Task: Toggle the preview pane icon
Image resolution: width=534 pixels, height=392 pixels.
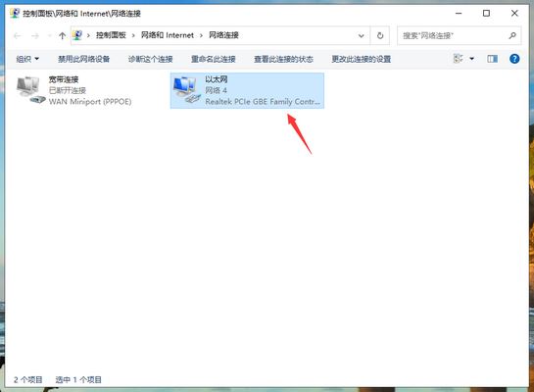Action: click(x=492, y=59)
